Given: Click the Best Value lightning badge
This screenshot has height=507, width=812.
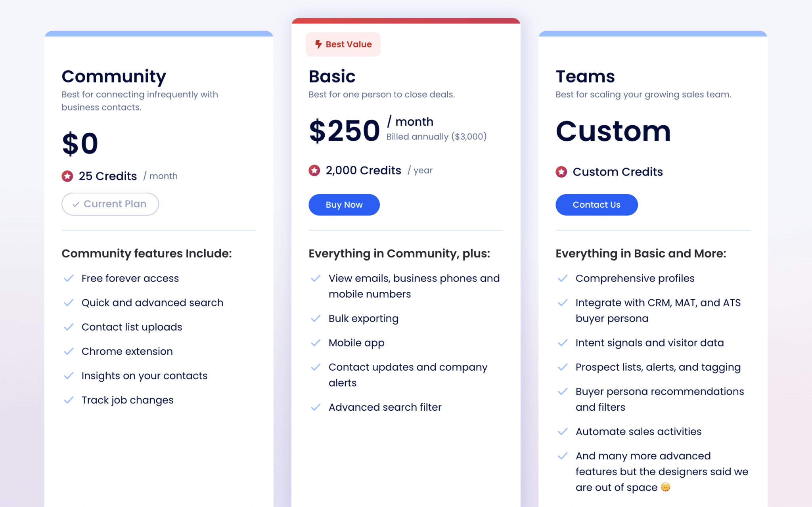Looking at the screenshot, I should 343,44.
